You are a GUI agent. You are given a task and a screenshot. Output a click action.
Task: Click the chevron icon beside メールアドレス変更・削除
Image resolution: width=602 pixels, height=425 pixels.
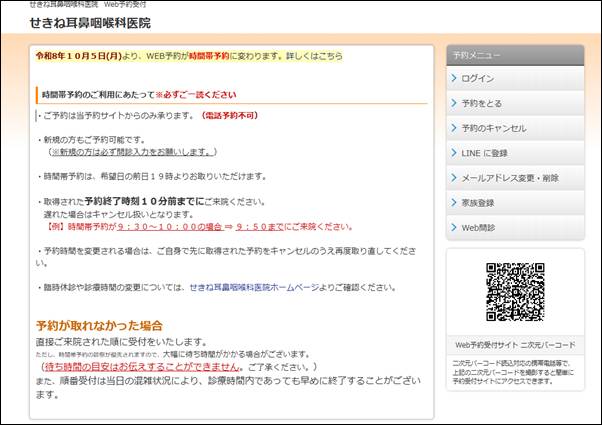(454, 177)
